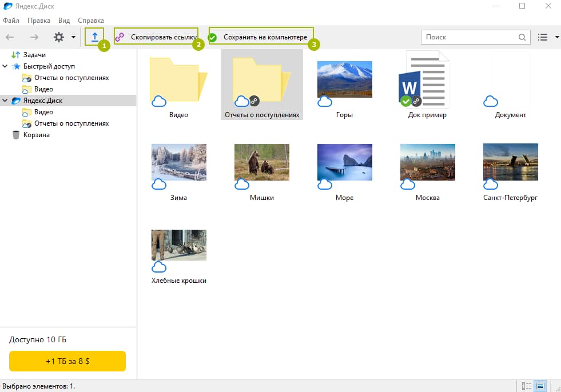This screenshot has width=561, height=392.
Task: Click the upload file arrow icon
Action: coord(95,37)
